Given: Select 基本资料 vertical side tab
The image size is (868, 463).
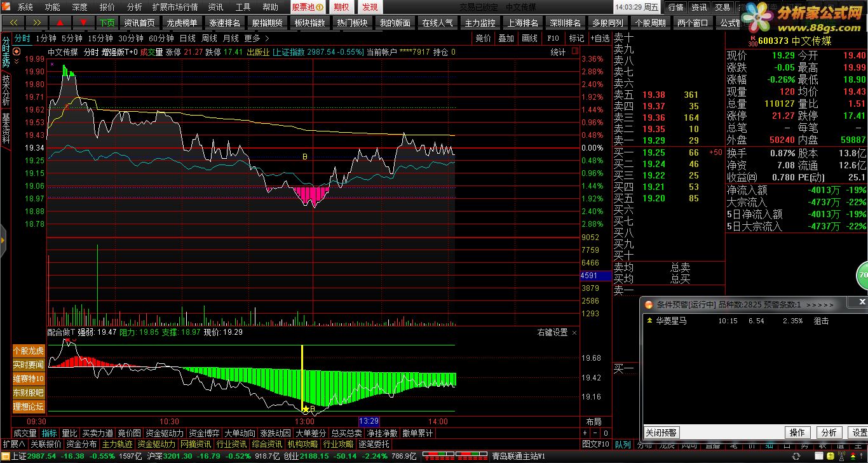Looking at the screenshot, I should click(6, 129).
